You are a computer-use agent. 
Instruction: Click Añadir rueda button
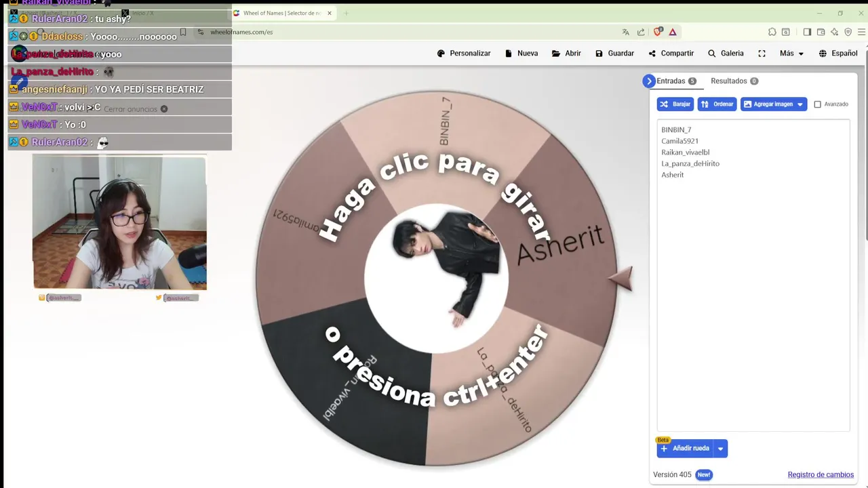(x=685, y=449)
